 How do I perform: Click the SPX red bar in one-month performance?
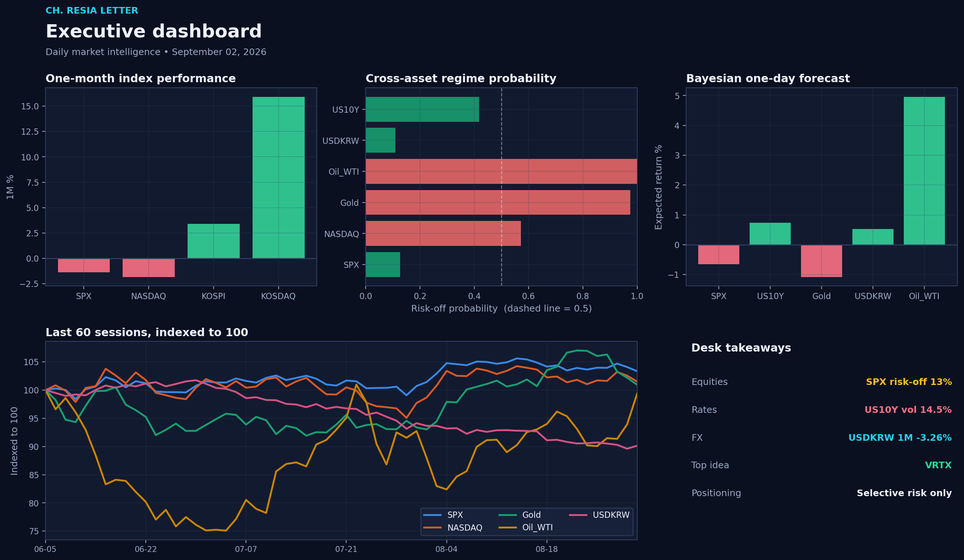point(84,265)
